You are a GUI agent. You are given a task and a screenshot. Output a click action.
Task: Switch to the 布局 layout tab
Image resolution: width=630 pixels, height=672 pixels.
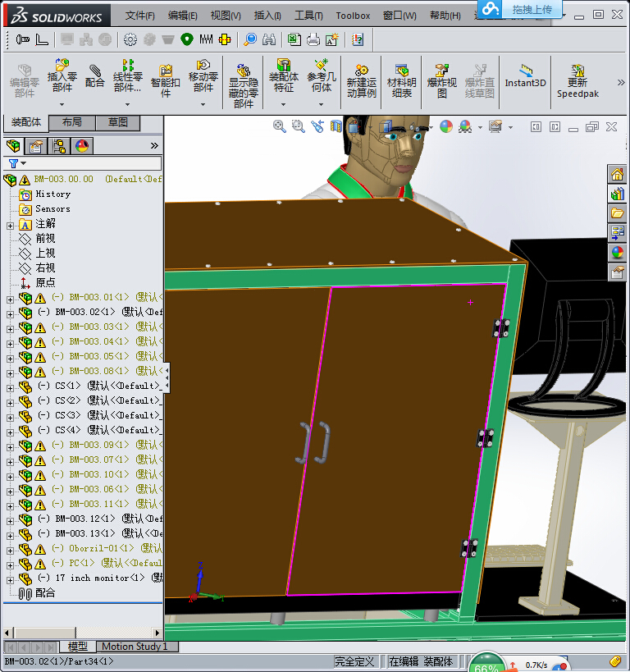click(72, 122)
